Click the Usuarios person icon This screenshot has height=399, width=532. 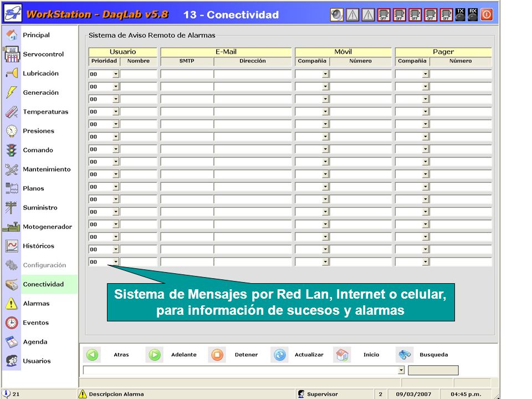12,361
